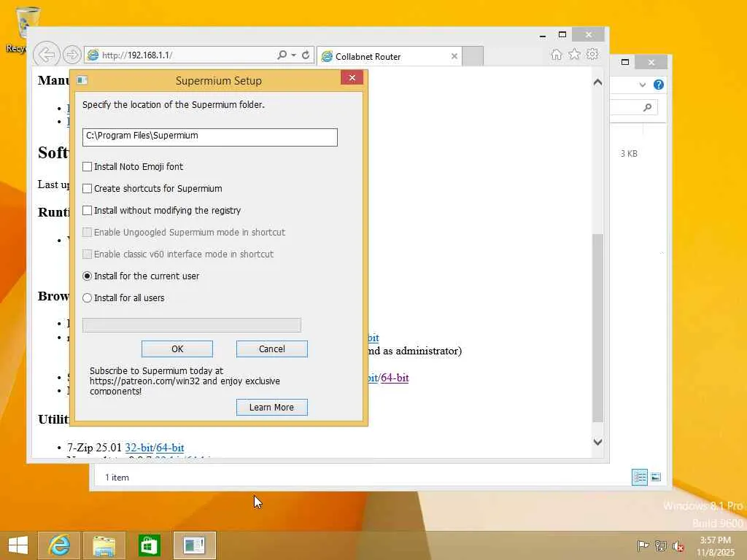The width and height of the screenshot is (747, 560).
Task: Click the address bar search magnifier icon
Action: (282, 55)
